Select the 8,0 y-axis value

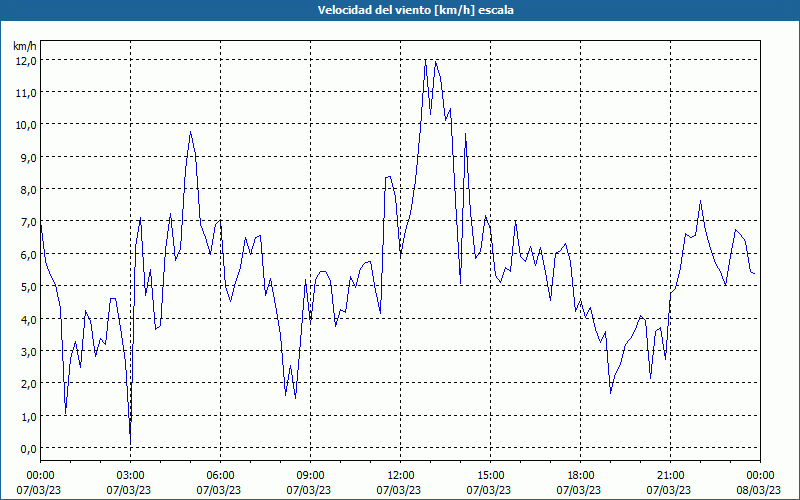28,190
